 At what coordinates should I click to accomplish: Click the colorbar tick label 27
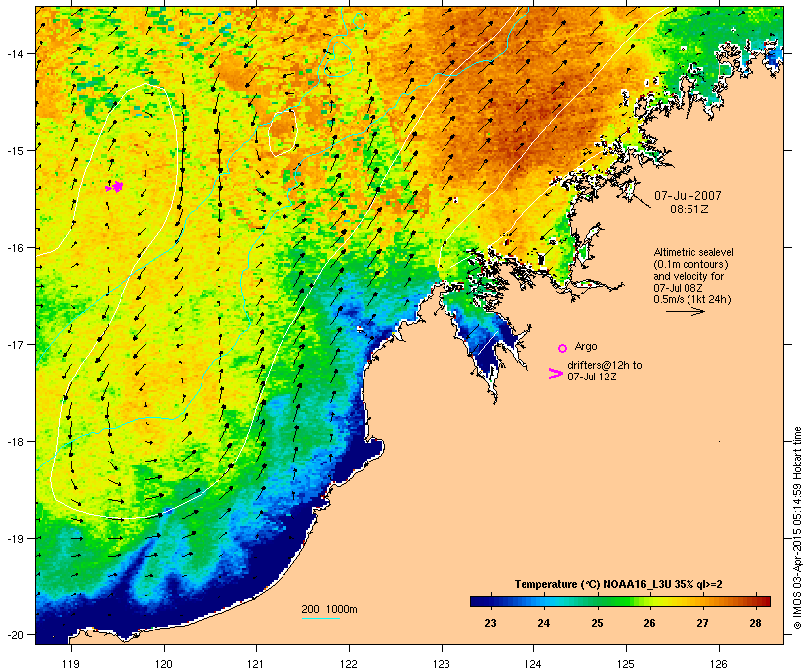coord(702,623)
